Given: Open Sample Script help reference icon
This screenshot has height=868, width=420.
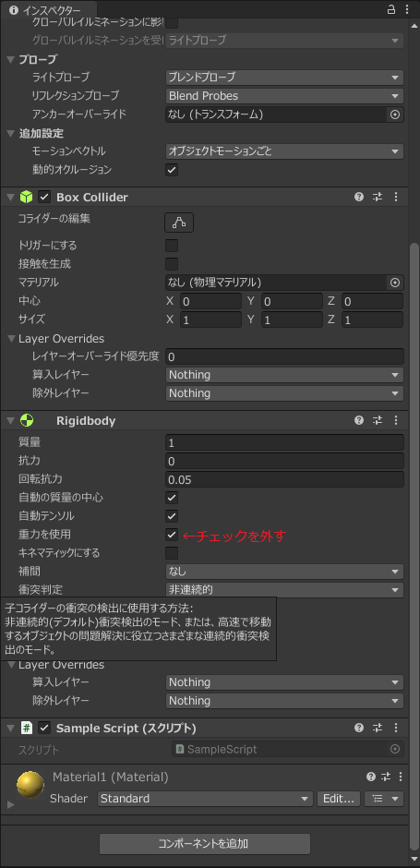Looking at the screenshot, I should (359, 728).
